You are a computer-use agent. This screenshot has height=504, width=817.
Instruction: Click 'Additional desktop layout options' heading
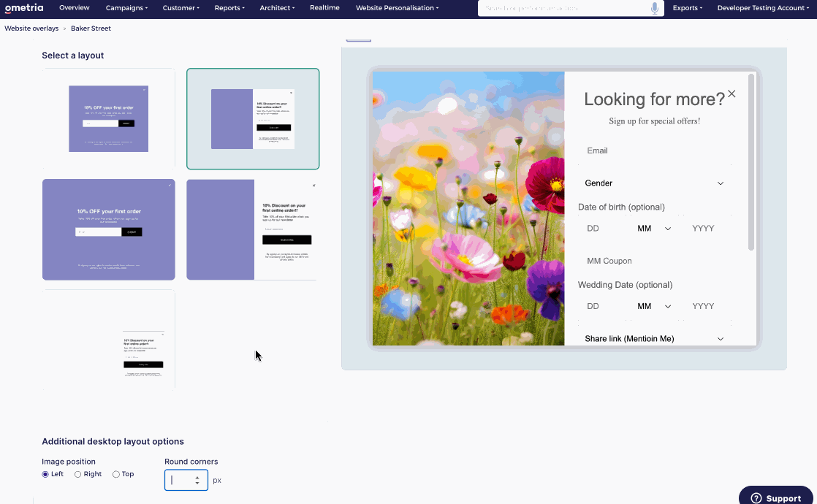pos(113,441)
